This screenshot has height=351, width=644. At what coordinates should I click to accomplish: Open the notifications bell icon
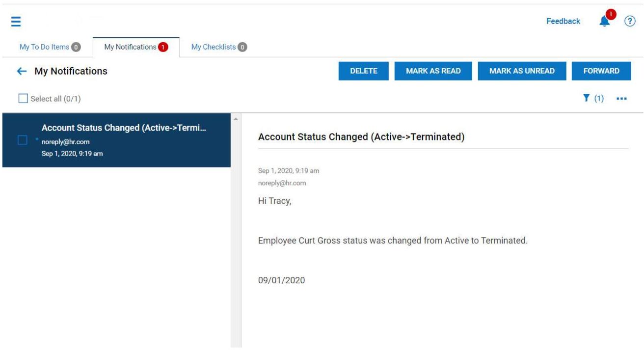[605, 22]
